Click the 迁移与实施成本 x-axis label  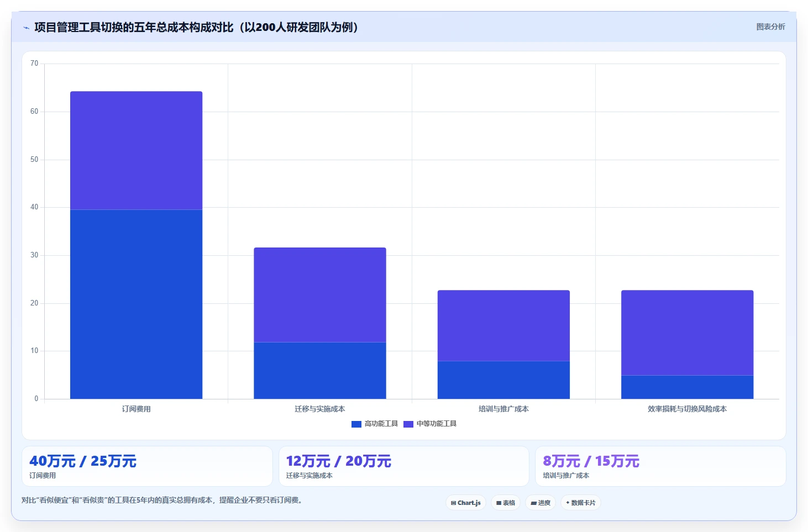(320, 409)
